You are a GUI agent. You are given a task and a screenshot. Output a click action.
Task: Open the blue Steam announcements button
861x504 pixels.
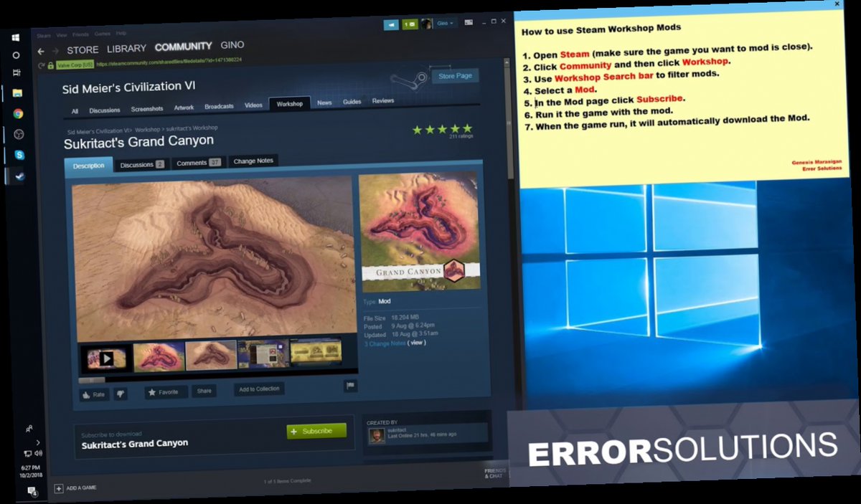click(x=391, y=24)
